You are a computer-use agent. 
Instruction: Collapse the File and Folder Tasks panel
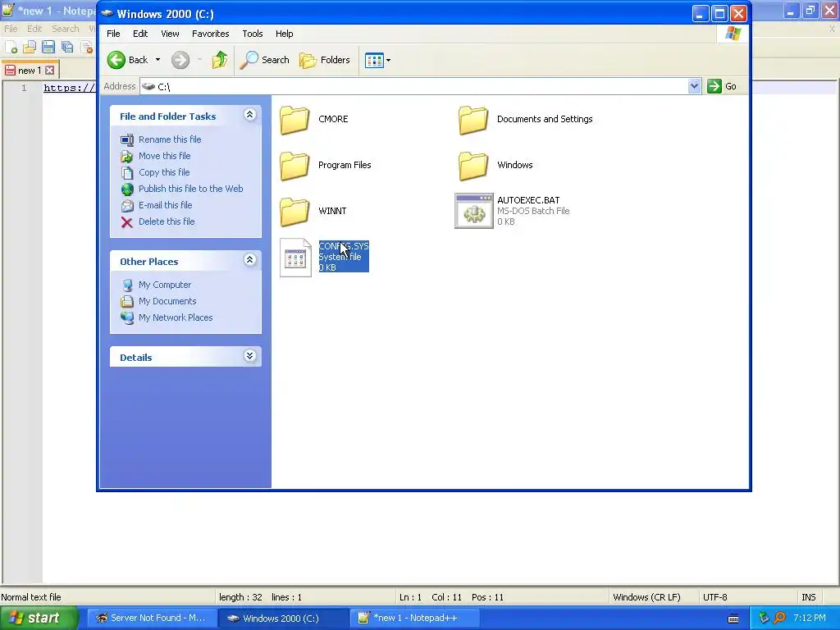coord(249,115)
